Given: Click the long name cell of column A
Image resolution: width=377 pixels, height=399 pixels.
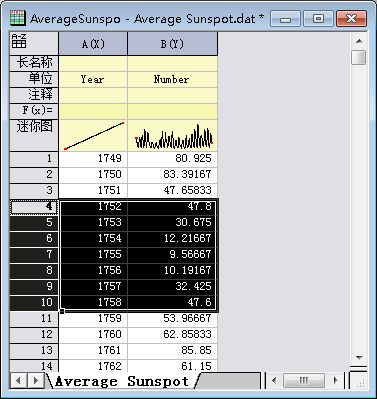Looking at the screenshot, I should (x=93, y=63).
